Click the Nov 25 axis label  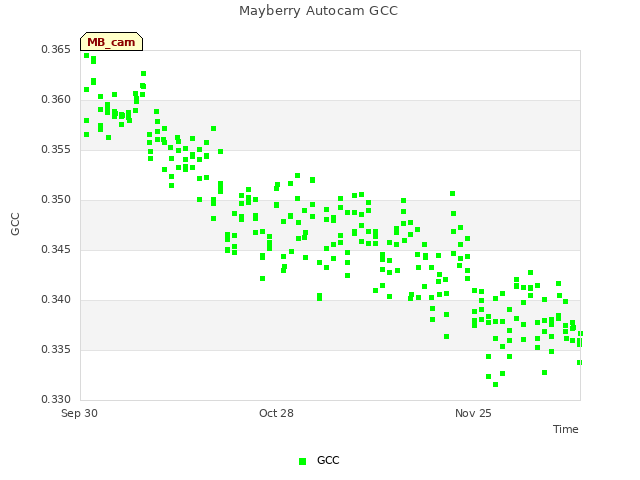click(x=473, y=413)
